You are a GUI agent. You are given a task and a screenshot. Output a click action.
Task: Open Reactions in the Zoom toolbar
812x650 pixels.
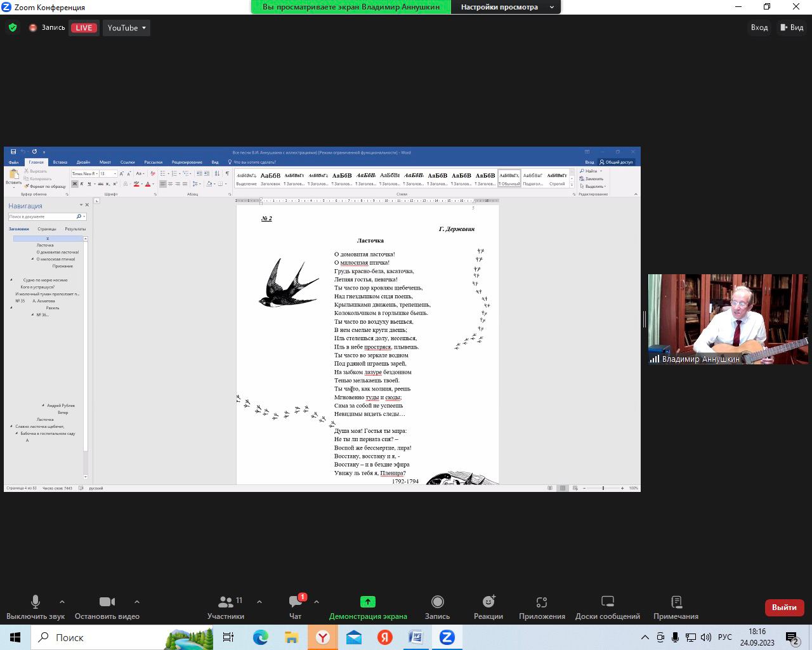pyautogui.click(x=488, y=607)
